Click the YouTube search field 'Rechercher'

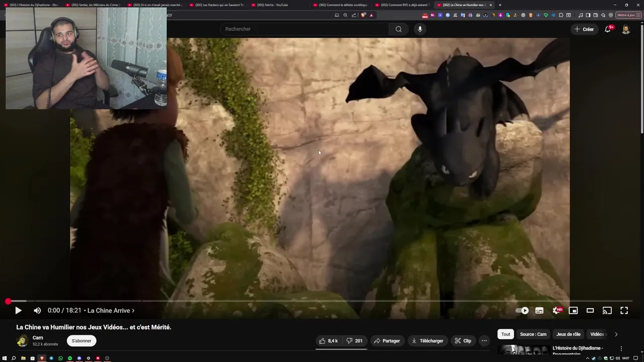304,29
